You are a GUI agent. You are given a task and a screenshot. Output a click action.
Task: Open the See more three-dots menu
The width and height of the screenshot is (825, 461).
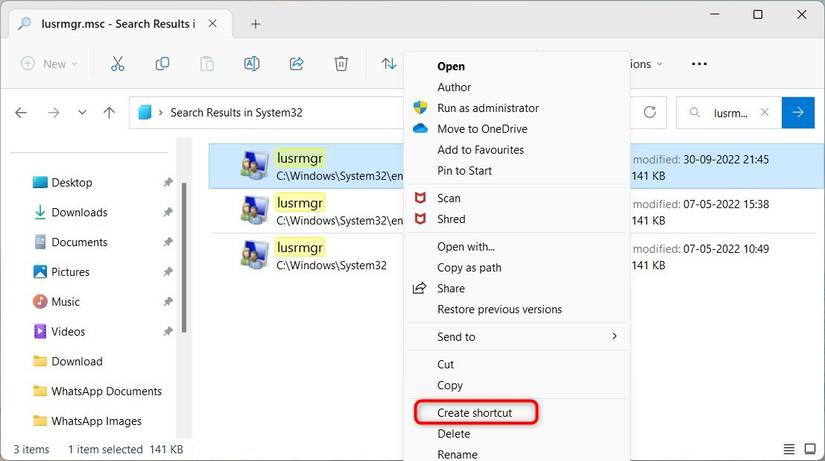pos(699,64)
